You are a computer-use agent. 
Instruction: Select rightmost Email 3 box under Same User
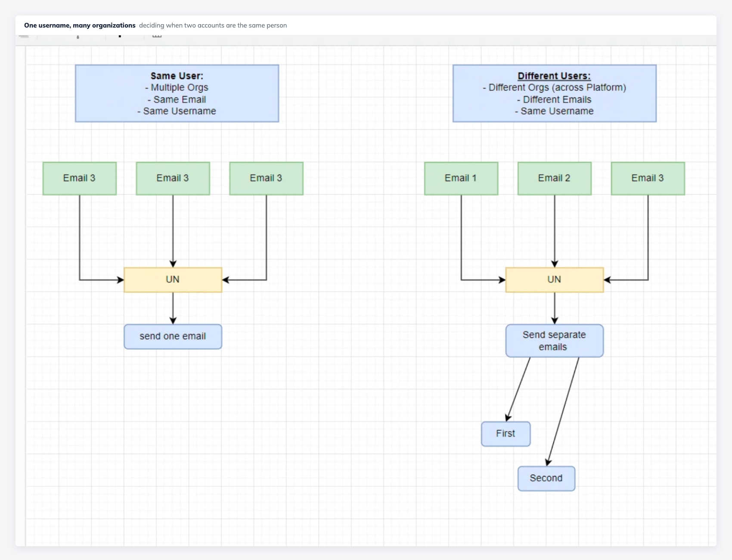267,178
